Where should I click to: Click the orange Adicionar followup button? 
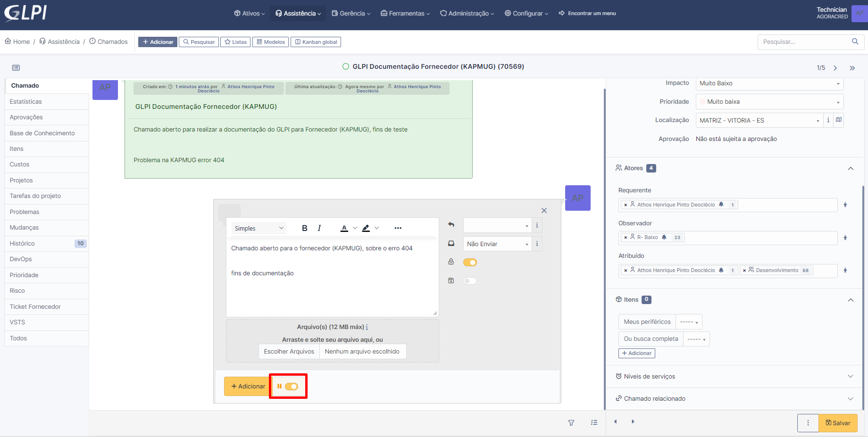coord(248,386)
